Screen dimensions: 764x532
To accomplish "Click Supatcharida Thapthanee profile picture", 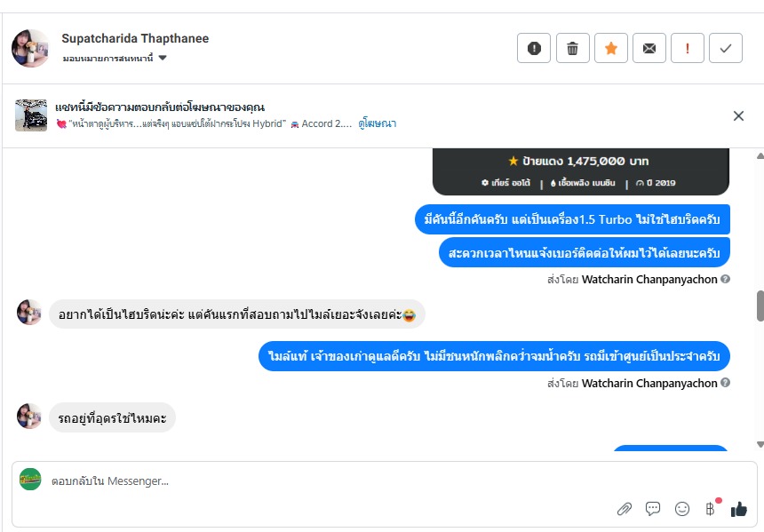I will click(30, 48).
